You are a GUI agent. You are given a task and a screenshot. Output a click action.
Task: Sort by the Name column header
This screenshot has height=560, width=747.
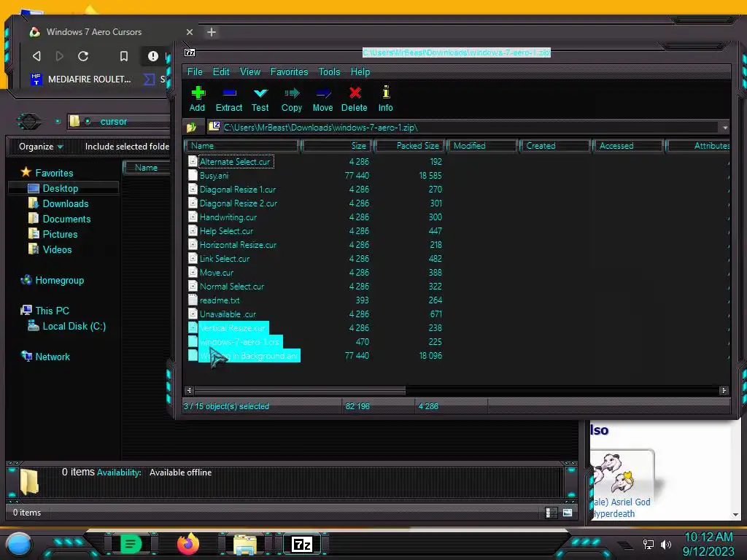pos(242,146)
